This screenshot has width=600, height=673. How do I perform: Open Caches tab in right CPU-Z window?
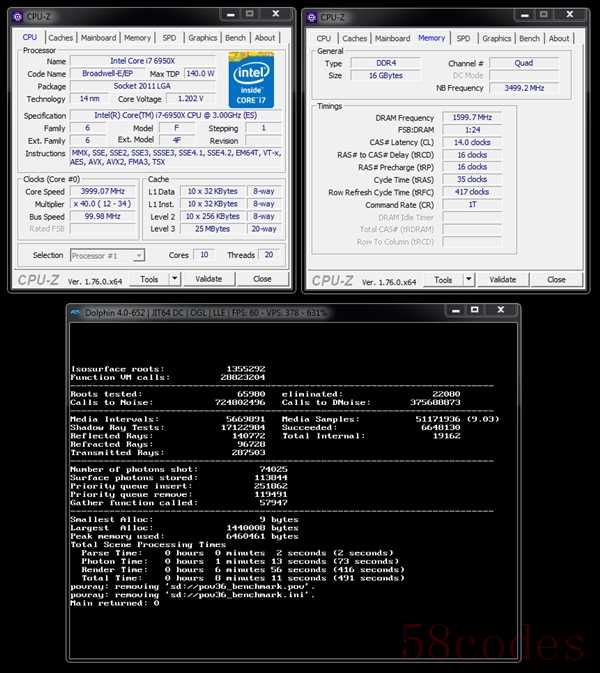tap(355, 38)
